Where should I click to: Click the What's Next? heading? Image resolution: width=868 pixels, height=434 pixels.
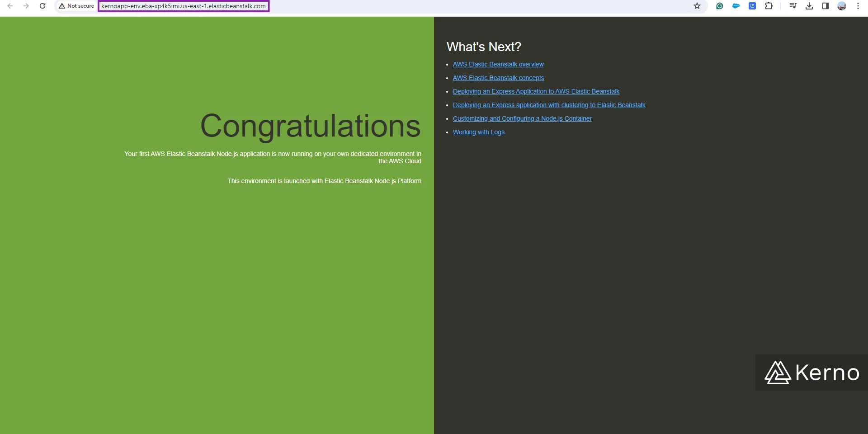[x=484, y=47]
